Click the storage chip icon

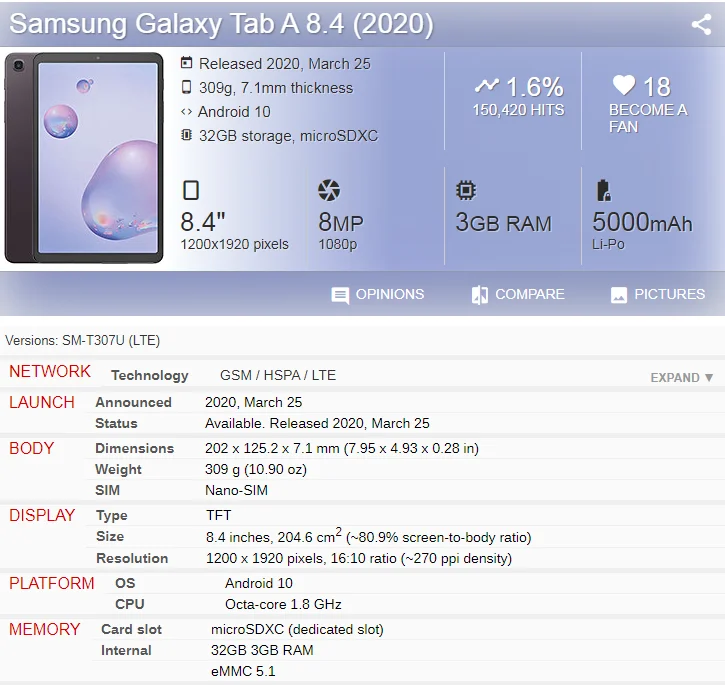click(x=186, y=135)
